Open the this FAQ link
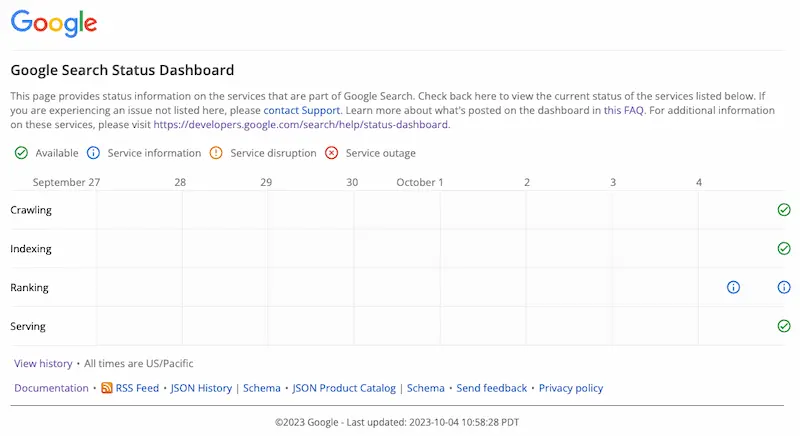Screen dimensions: 800x436 click(623, 110)
